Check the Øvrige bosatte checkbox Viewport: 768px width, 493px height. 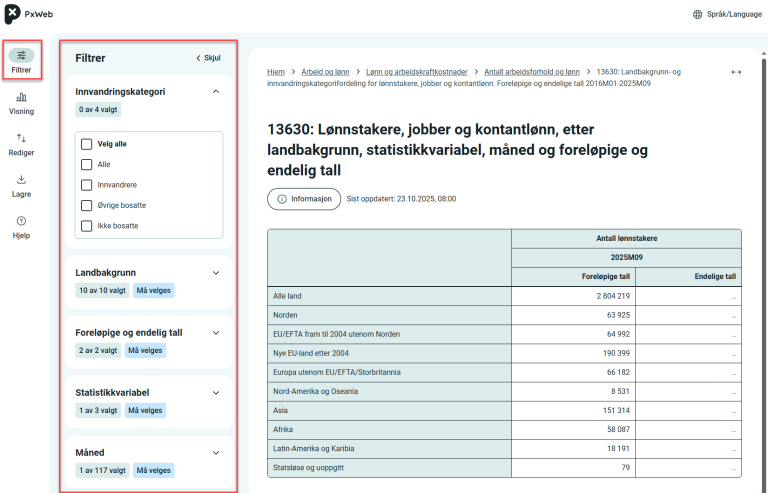pos(87,205)
